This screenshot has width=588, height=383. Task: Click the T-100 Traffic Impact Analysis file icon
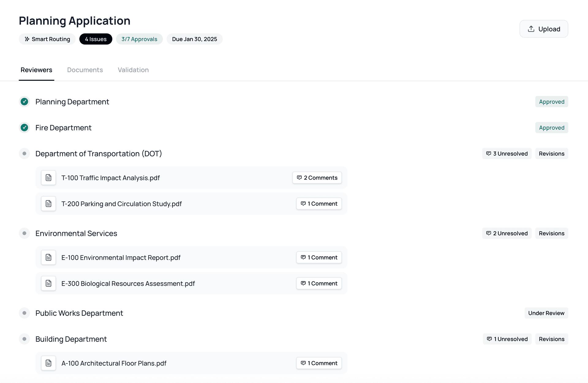tap(48, 178)
